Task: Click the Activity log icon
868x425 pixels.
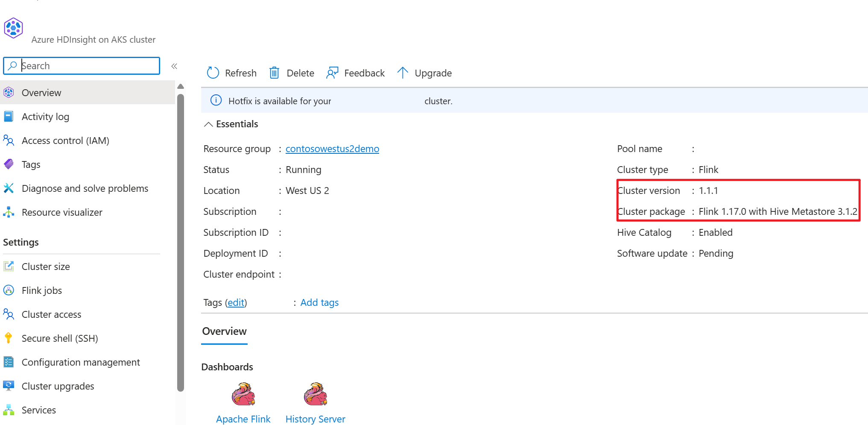Action: tap(9, 117)
